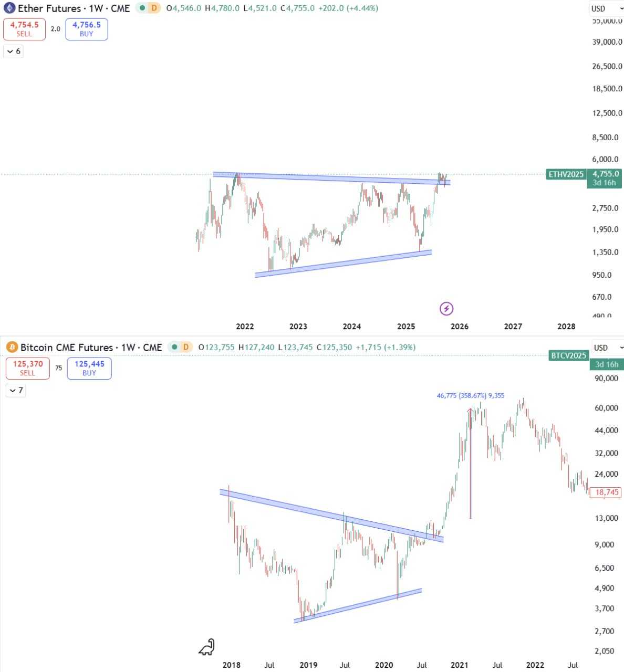Open the USD currency dropdown on the Ether chart
The height and width of the screenshot is (672, 624).
pos(605,8)
